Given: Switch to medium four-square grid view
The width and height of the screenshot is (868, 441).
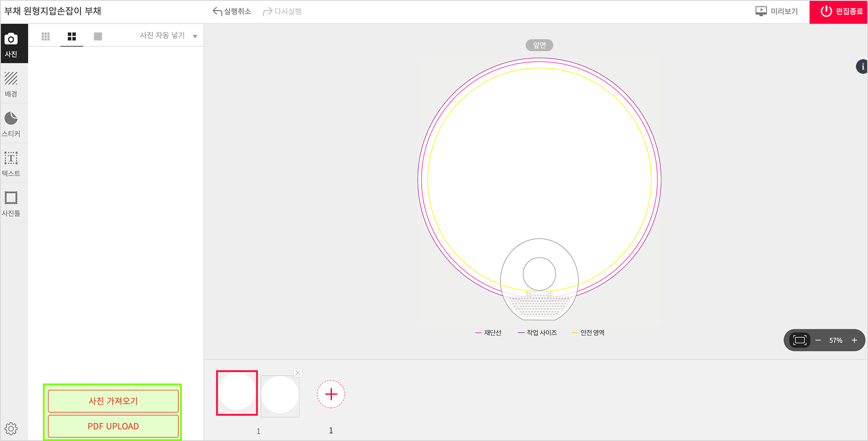Looking at the screenshot, I should click(72, 36).
